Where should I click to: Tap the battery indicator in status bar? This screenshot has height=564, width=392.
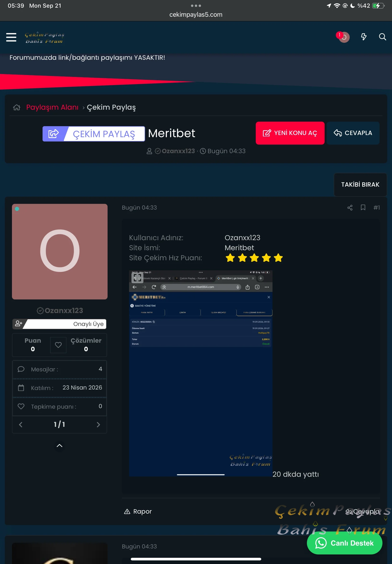pyautogui.click(x=378, y=6)
